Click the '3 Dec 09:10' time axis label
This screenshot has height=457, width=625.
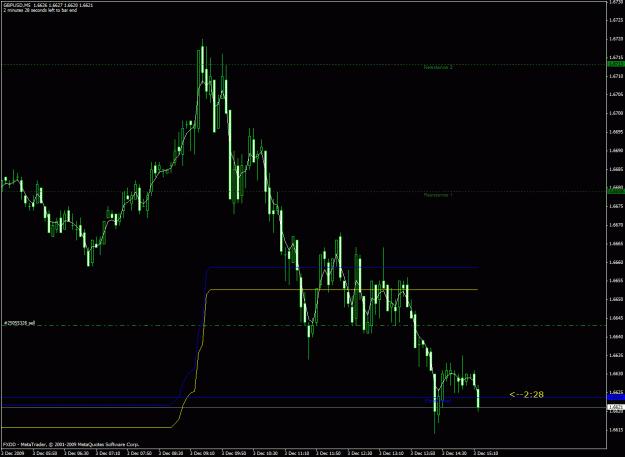click(x=202, y=453)
